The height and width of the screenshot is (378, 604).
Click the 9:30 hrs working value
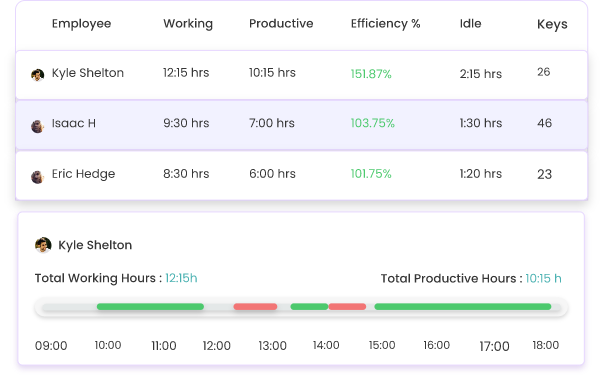[186, 123]
